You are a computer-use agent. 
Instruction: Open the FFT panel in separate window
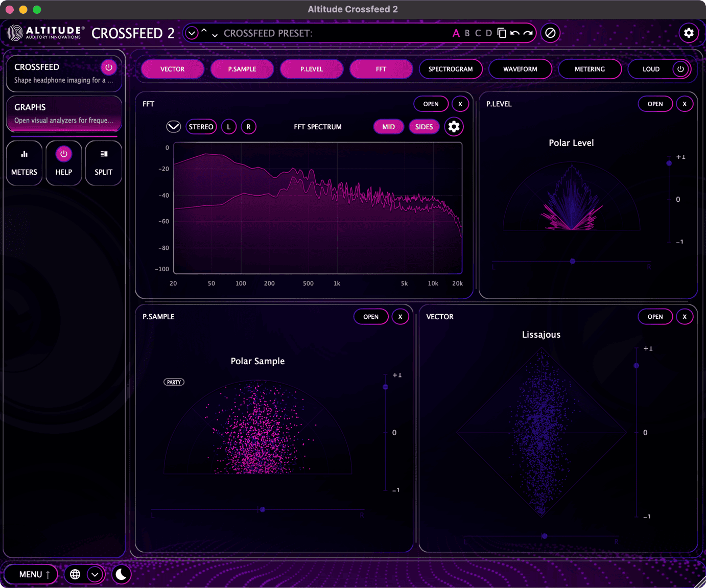click(431, 104)
